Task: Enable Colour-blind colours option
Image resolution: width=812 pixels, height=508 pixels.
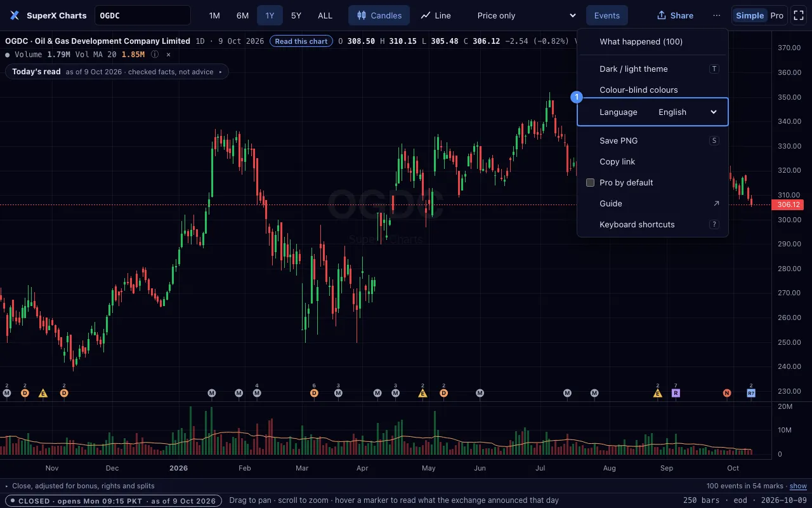Action: pyautogui.click(x=653, y=90)
